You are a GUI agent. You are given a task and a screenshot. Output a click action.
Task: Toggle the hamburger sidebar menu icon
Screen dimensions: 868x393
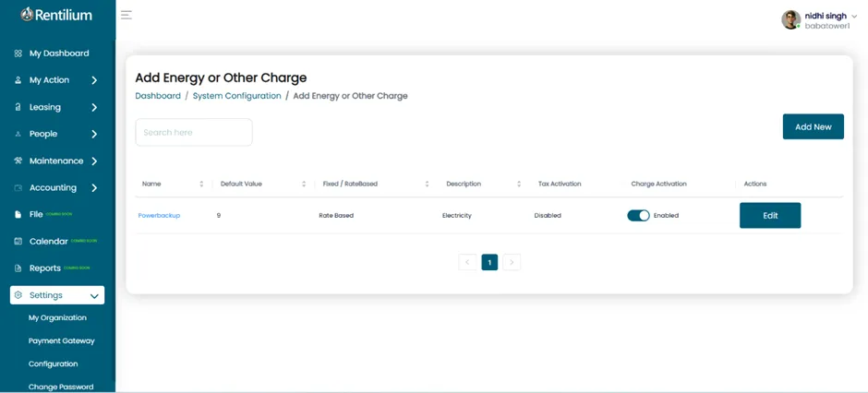point(127,15)
